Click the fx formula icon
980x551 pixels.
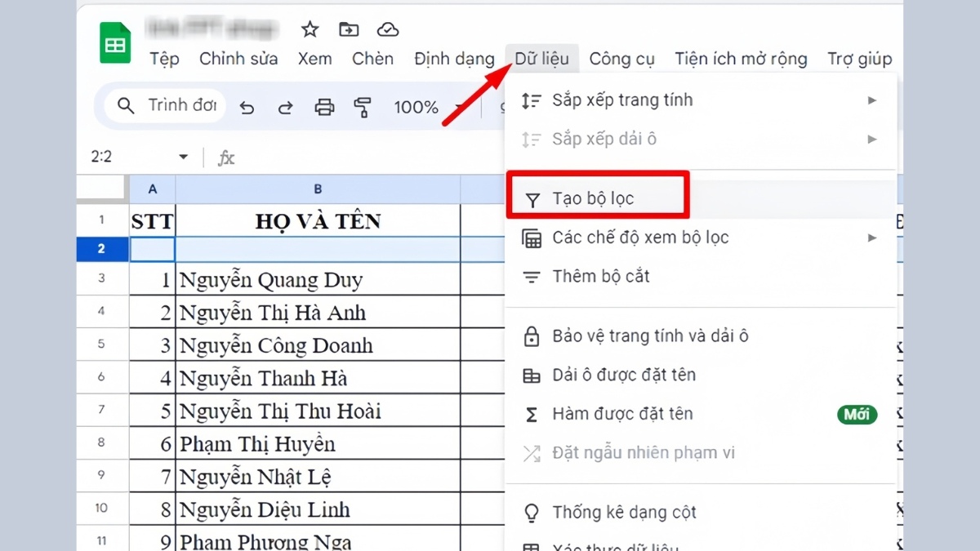coord(226,158)
